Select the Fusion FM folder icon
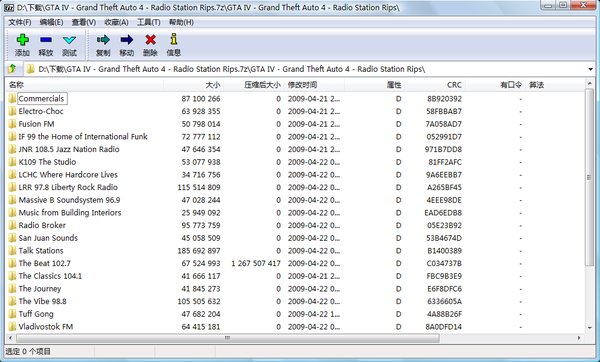 (12, 124)
